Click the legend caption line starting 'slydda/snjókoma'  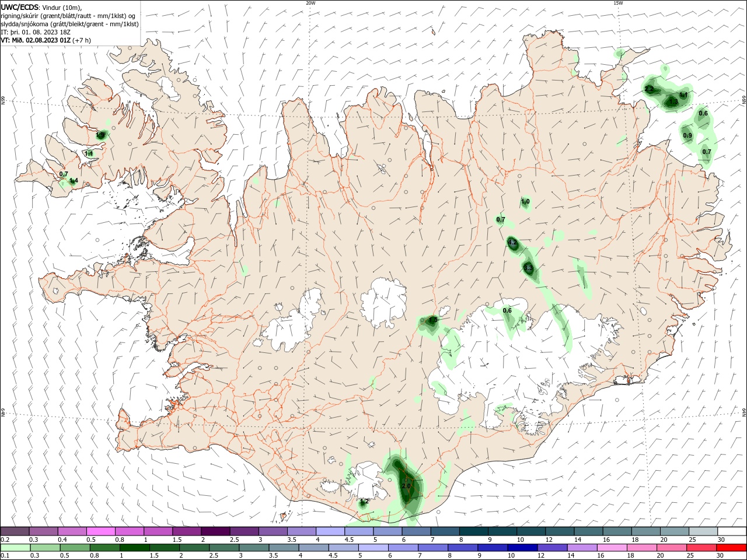(69, 24)
